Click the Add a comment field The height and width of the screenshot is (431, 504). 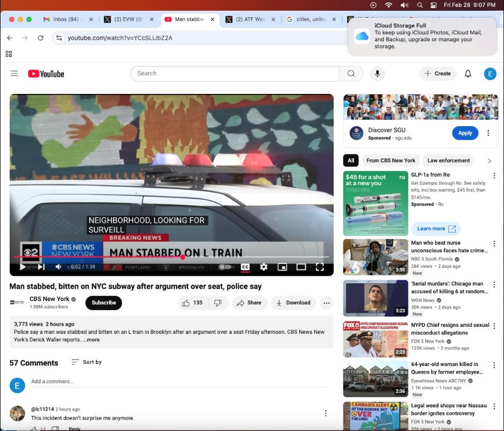click(179, 381)
